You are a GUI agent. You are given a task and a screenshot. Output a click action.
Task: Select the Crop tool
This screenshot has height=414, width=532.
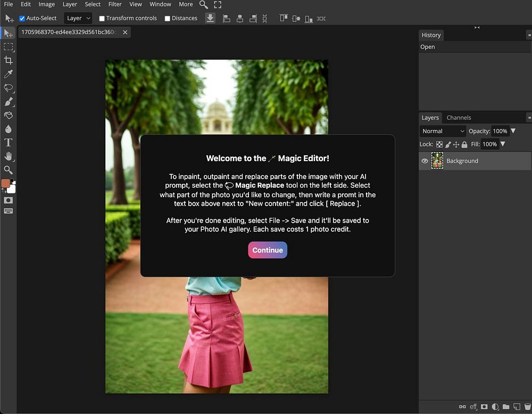click(x=8, y=61)
